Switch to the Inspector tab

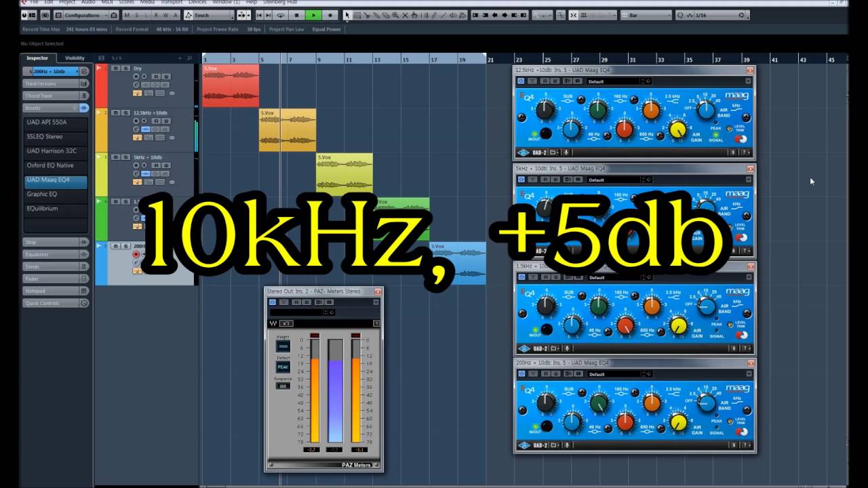click(37, 58)
